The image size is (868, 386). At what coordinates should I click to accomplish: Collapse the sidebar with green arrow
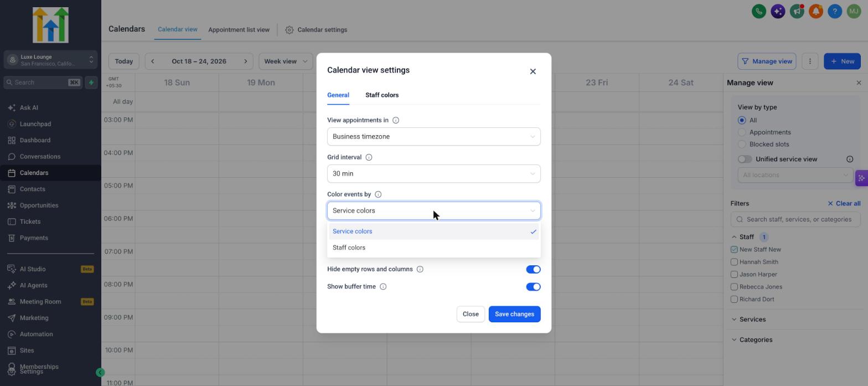(x=100, y=373)
